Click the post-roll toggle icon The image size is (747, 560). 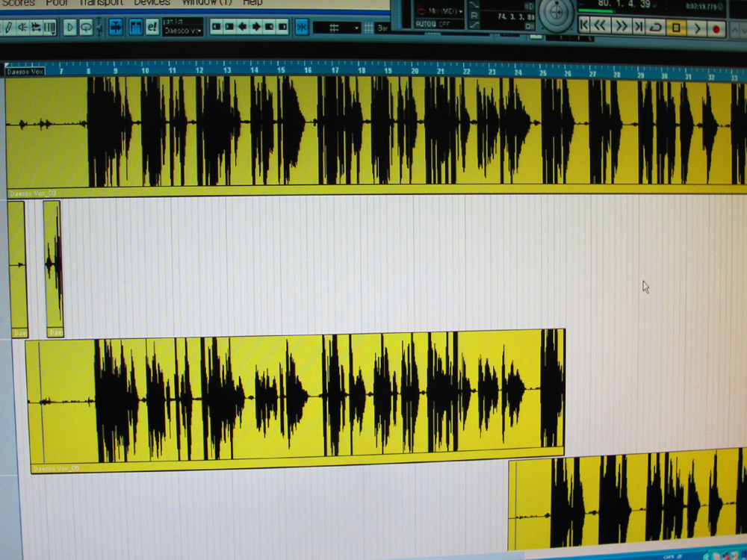pos(530,27)
